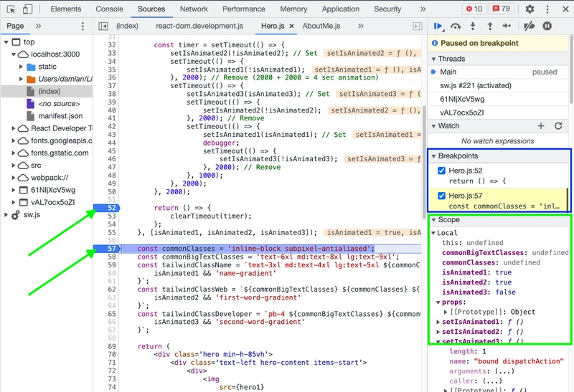
Task: Open the (index) file in tree
Action: 49,92
